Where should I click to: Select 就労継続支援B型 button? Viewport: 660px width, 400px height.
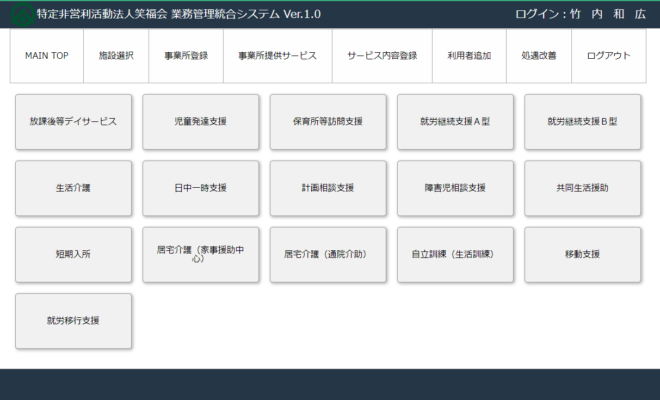pyautogui.click(x=582, y=122)
